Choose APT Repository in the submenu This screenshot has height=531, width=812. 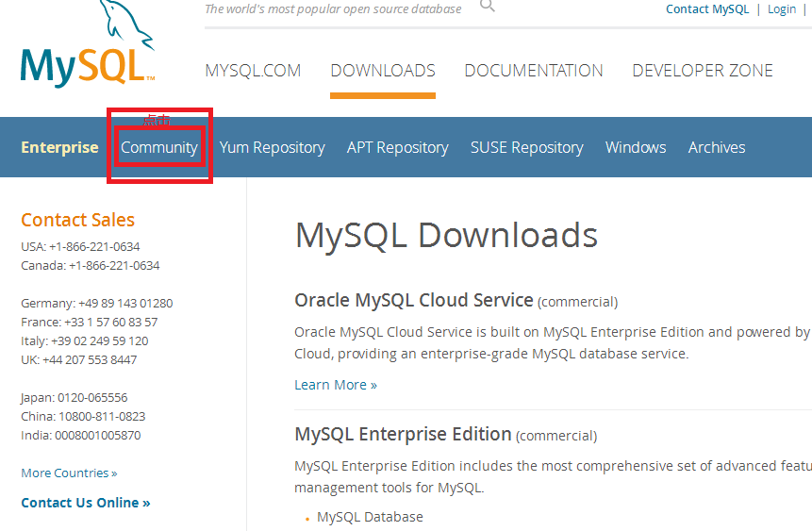[398, 148]
